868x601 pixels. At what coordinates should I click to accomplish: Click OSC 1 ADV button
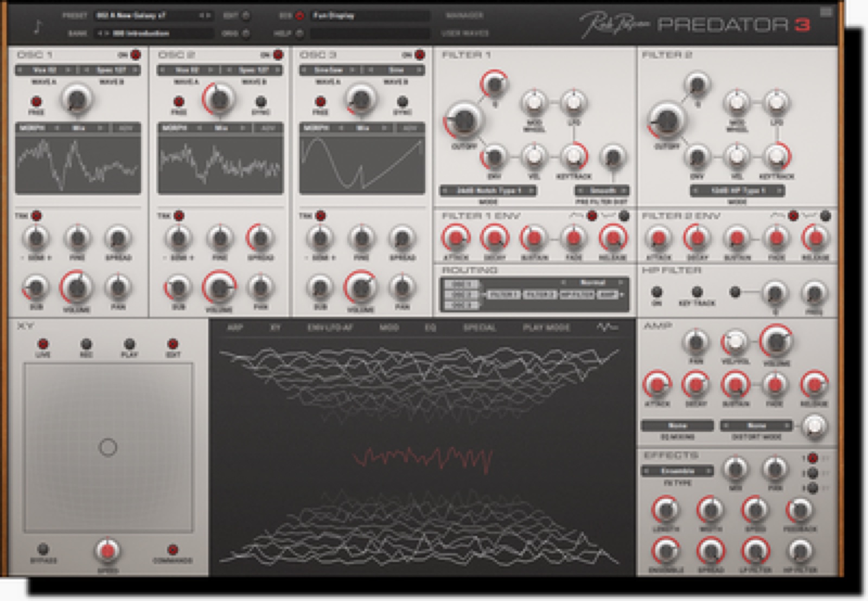[126, 128]
